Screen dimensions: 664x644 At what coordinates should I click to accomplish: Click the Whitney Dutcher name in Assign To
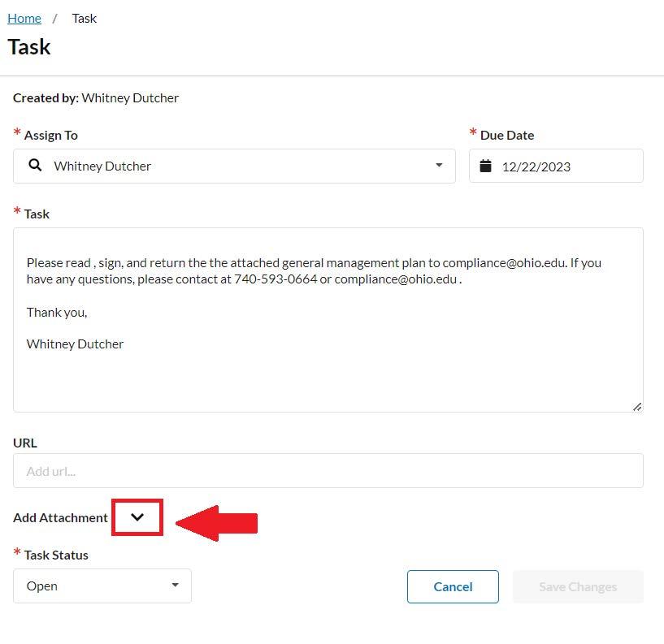click(102, 166)
